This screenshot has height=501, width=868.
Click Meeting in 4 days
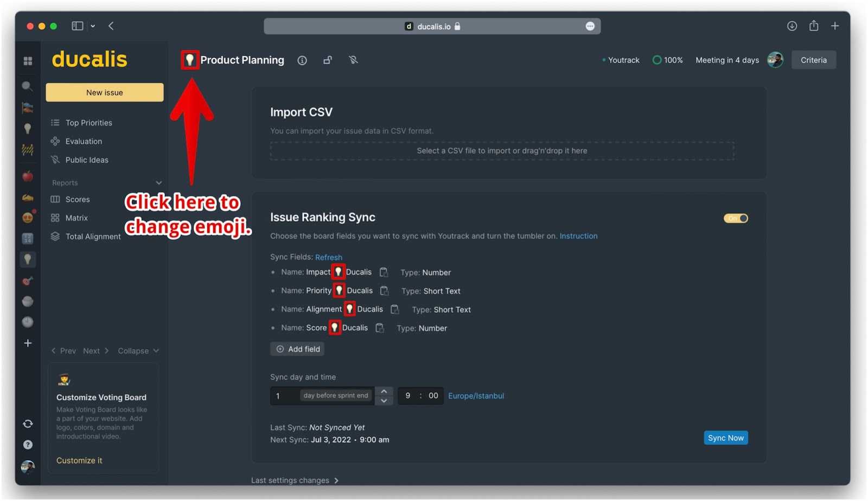727,60
